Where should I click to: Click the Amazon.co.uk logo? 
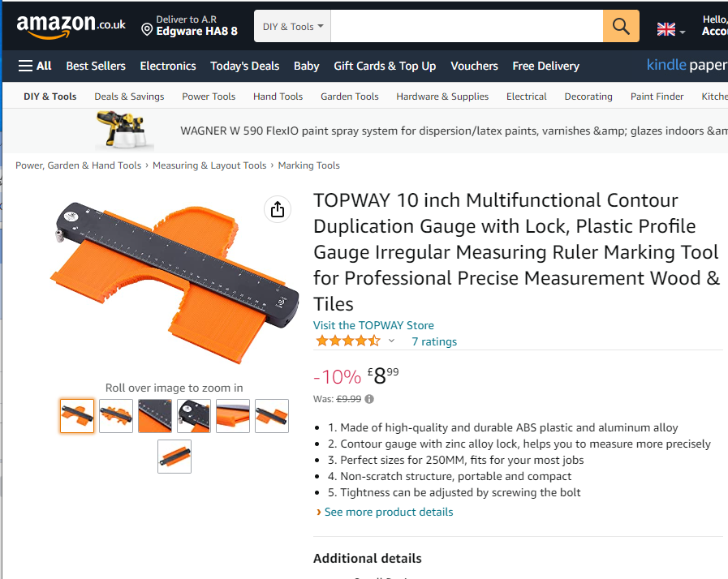(68, 24)
